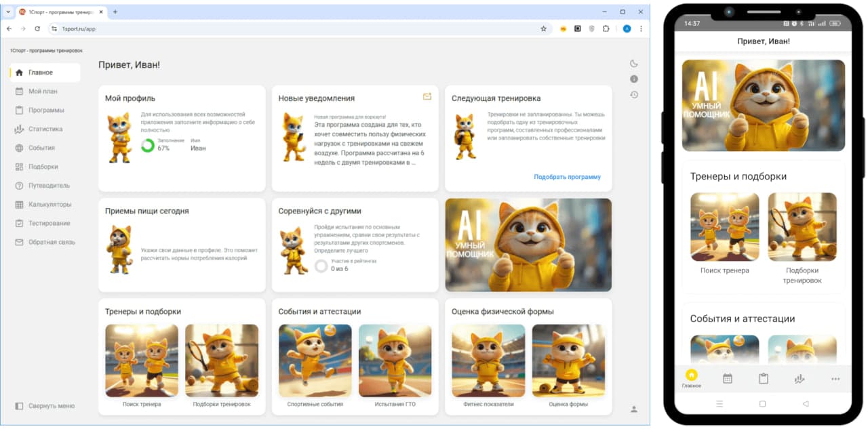Tap the AI Умный помощник banner on phone
This screenshot has width=868, height=429.
coord(764,105)
